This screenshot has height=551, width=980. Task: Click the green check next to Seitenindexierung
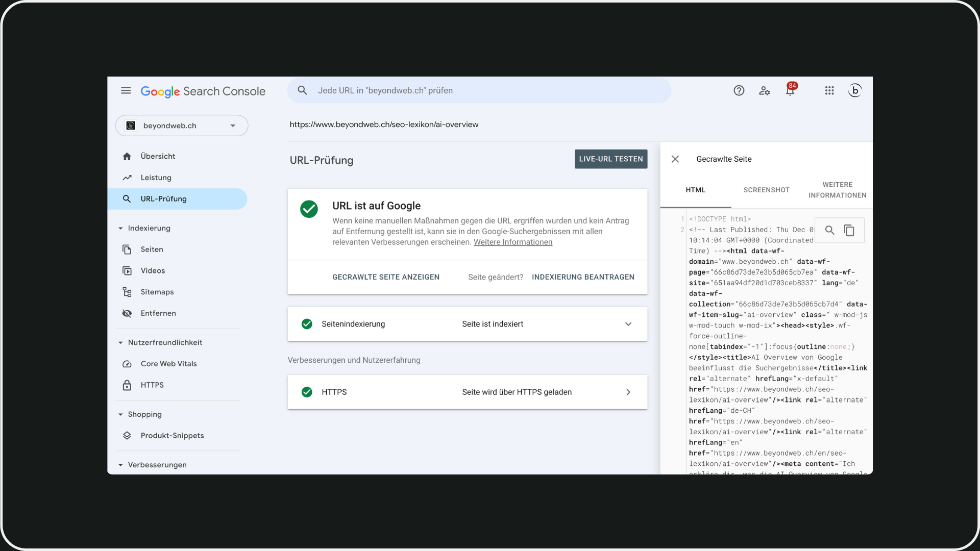tap(307, 324)
